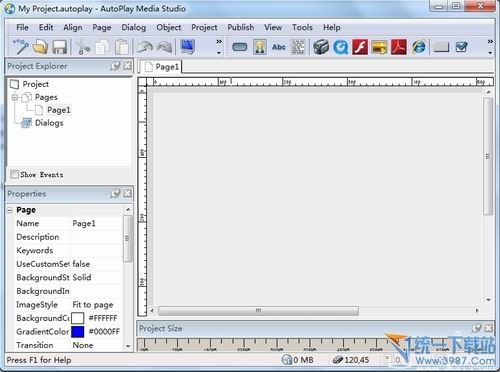This screenshot has width=500, height=372.
Task: Open the File menu
Action: [x=22, y=27]
